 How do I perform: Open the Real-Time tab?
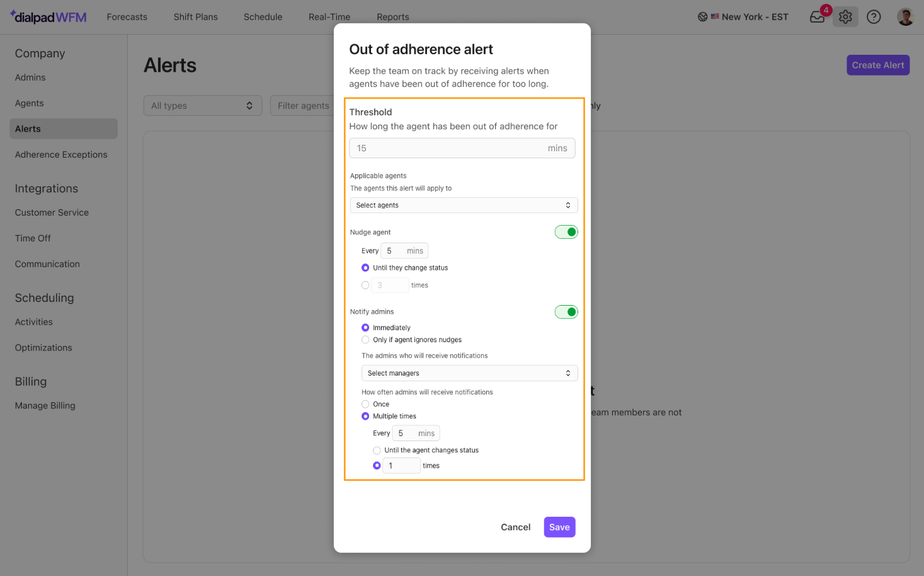click(329, 17)
